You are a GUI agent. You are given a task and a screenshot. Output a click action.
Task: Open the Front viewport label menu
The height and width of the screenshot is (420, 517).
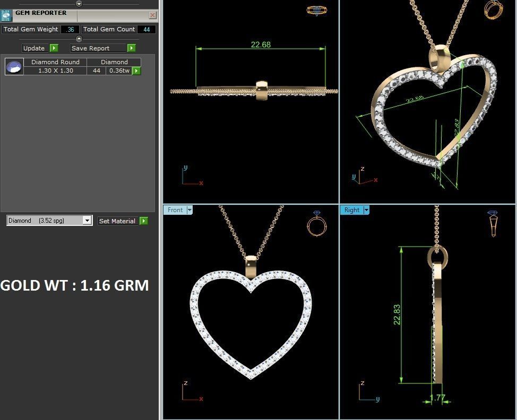[x=175, y=210]
